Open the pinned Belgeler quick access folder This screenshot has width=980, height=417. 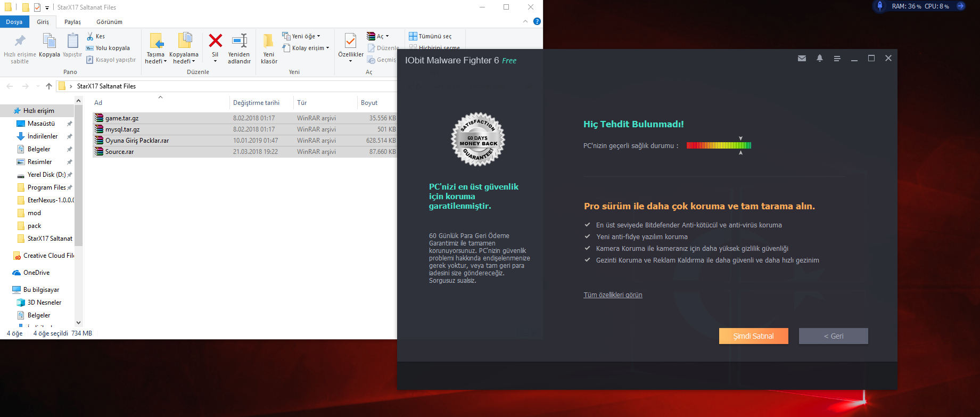click(39, 149)
